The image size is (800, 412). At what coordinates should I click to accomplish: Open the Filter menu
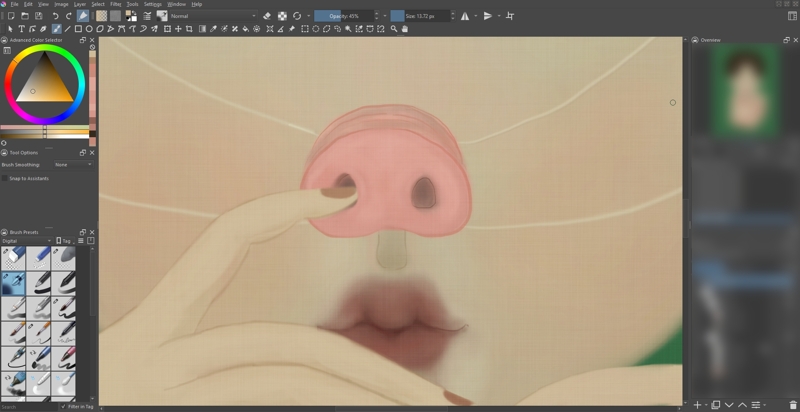(116, 4)
